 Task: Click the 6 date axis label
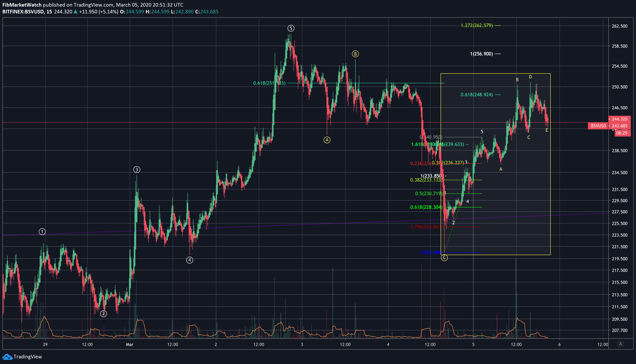(x=560, y=345)
